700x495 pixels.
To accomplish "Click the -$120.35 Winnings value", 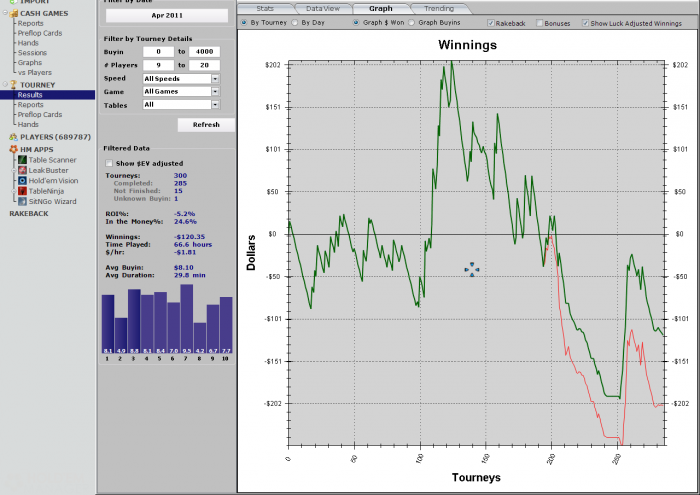I will click(189, 237).
